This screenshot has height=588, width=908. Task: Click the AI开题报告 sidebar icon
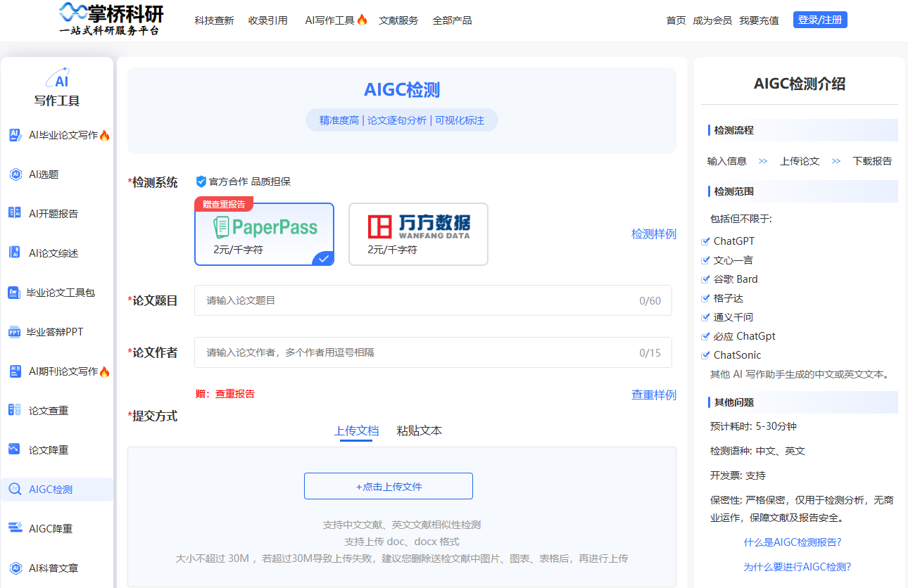pyautogui.click(x=15, y=214)
